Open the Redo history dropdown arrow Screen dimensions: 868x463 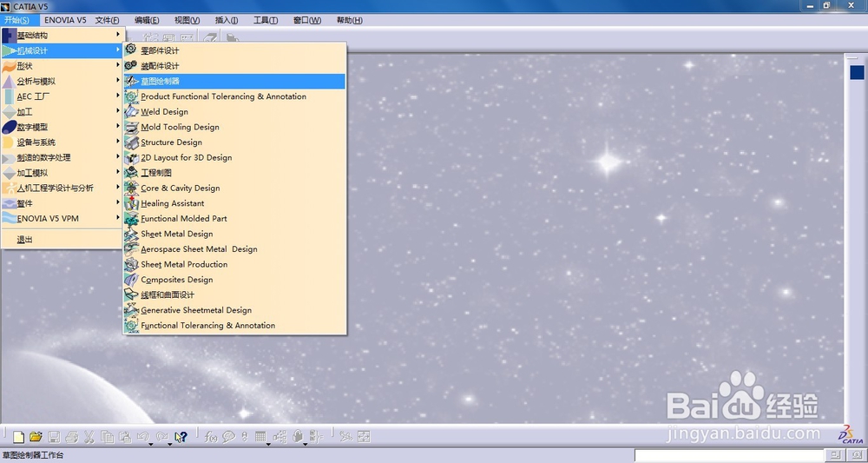(x=169, y=443)
